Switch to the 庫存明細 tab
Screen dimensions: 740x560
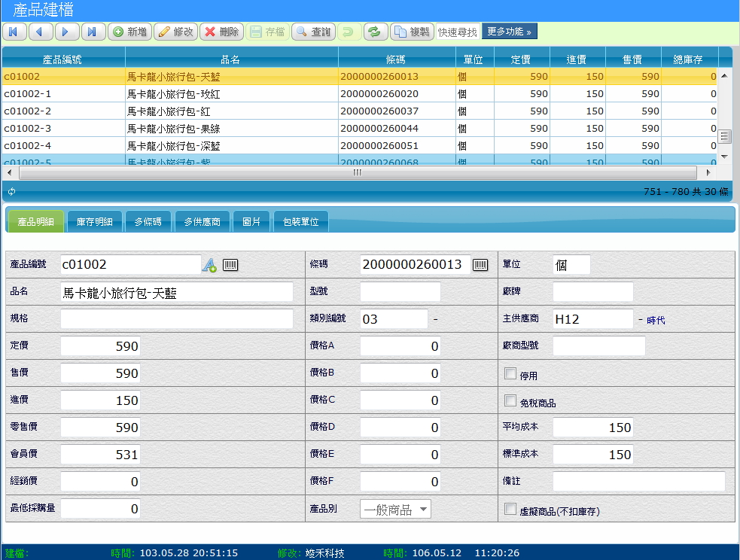coord(94,222)
